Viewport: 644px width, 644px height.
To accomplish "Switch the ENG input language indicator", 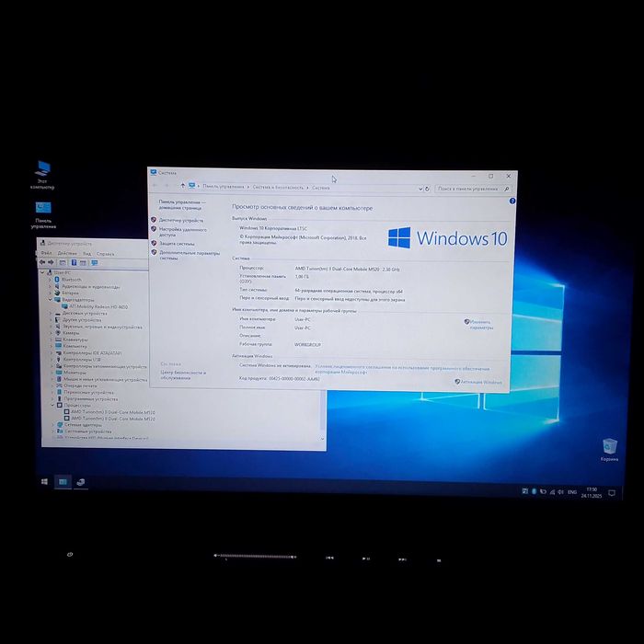I will point(572,492).
